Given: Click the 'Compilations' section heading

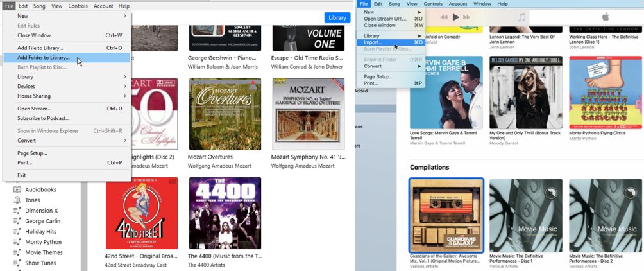Looking at the screenshot, I should [430, 168].
